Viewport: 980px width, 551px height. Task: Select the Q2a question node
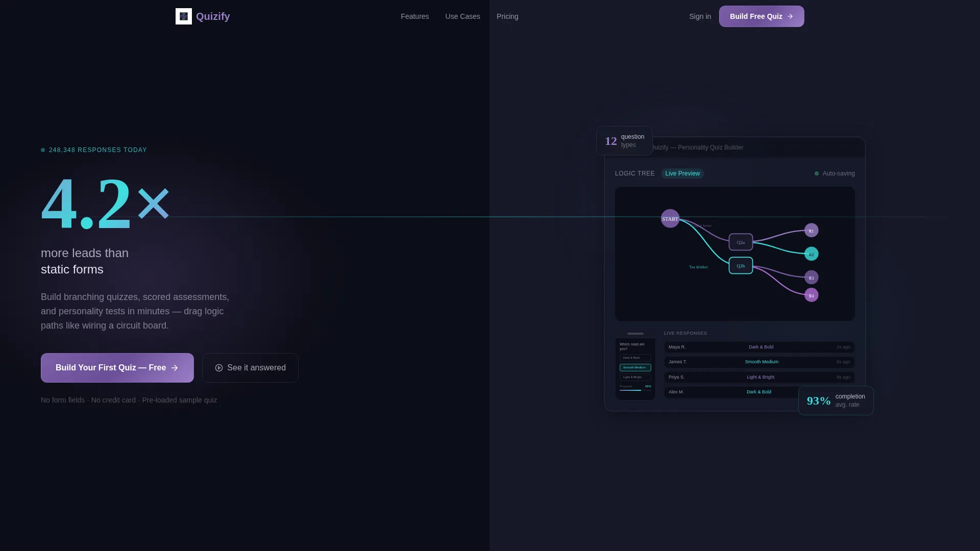click(x=741, y=242)
